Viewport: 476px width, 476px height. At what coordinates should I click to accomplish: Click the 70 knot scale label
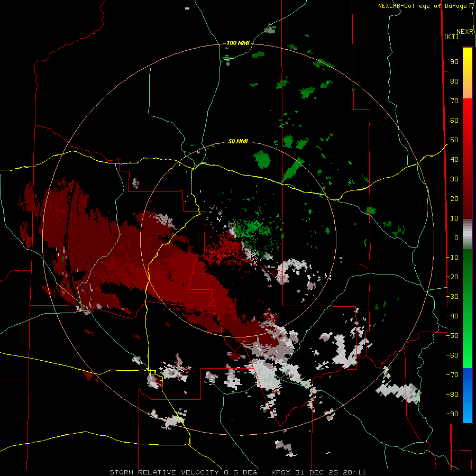pyautogui.click(x=454, y=101)
